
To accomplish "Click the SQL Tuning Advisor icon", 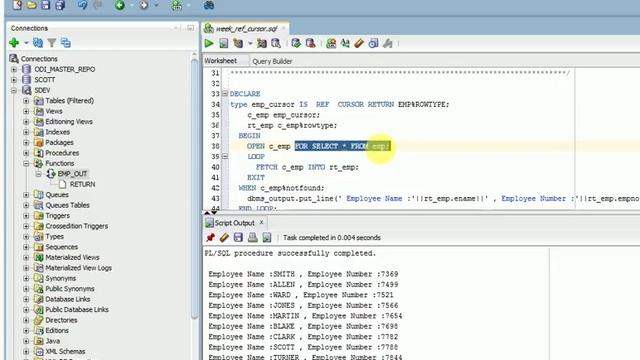I will 276,43.
